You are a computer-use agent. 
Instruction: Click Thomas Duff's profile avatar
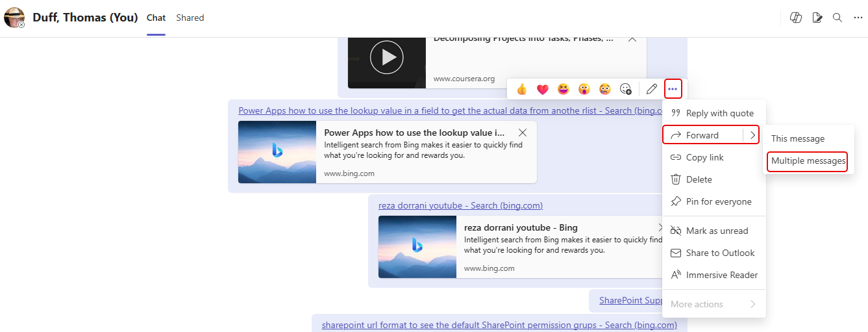tap(14, 18)
